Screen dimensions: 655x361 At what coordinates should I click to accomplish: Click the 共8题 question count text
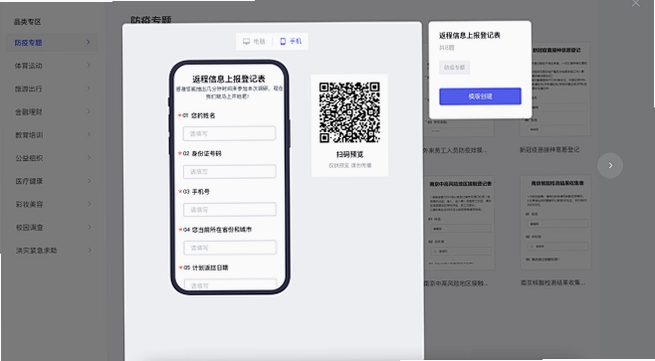pyautogui.click(x=447, y=48)
